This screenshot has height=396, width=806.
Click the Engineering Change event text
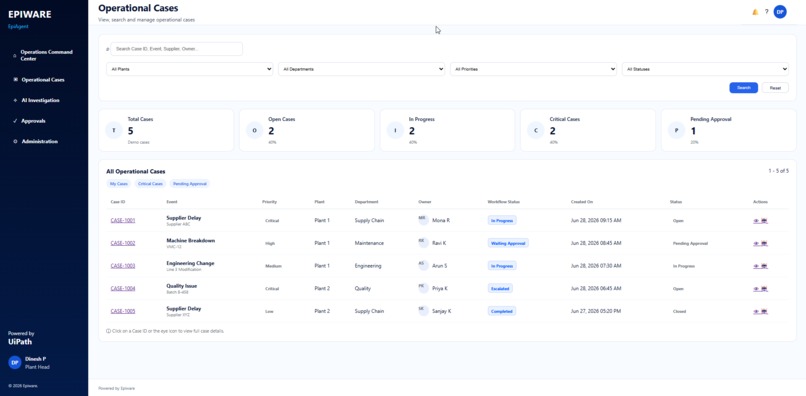click(x=190, y=263)
